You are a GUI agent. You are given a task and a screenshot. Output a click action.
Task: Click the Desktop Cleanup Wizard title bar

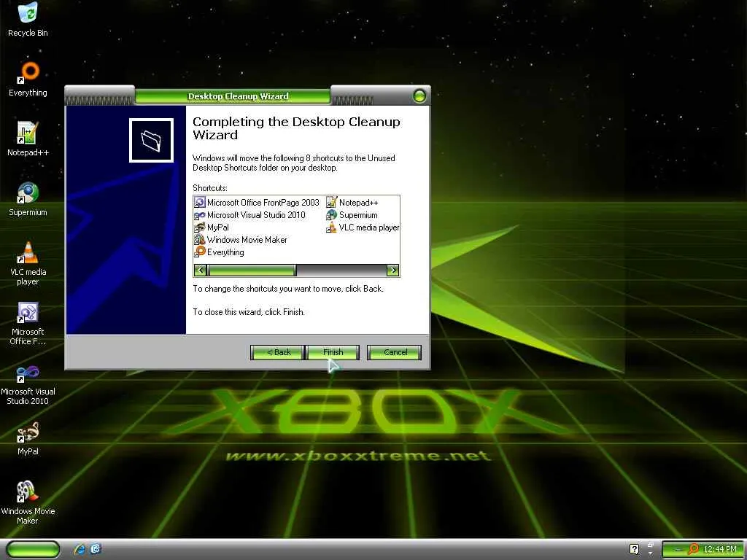[238, 96]
